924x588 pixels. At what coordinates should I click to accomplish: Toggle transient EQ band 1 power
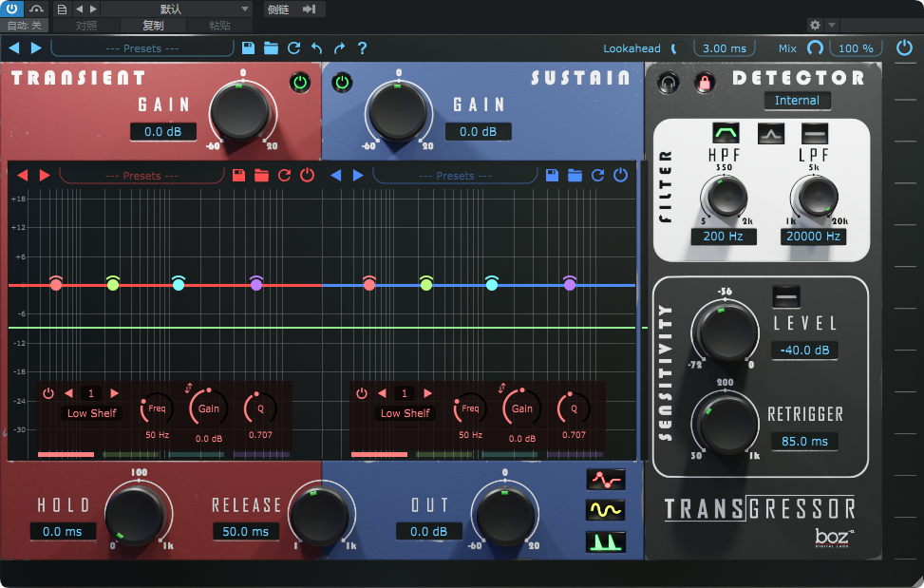click(x=48, y=393)
